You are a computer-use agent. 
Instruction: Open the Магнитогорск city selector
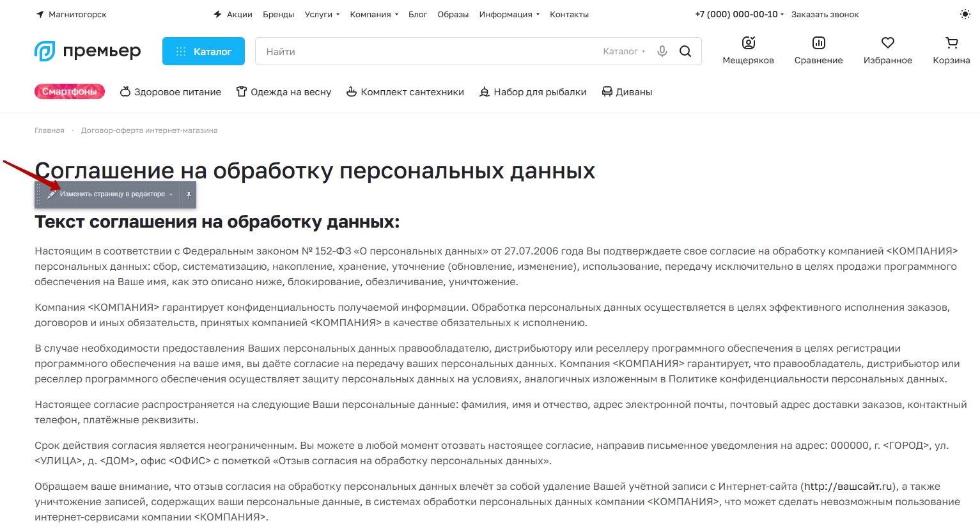77,14
